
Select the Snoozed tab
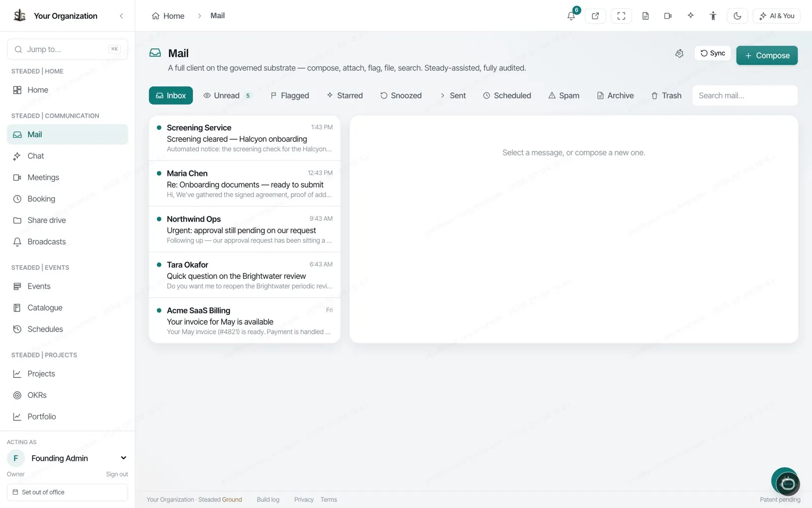tap(401, 96)
